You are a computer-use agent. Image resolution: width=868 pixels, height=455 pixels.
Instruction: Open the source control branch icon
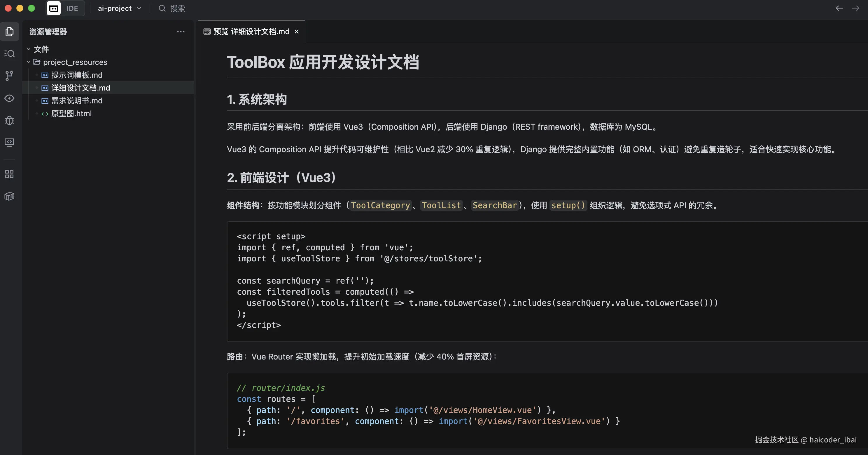[9, 76]
